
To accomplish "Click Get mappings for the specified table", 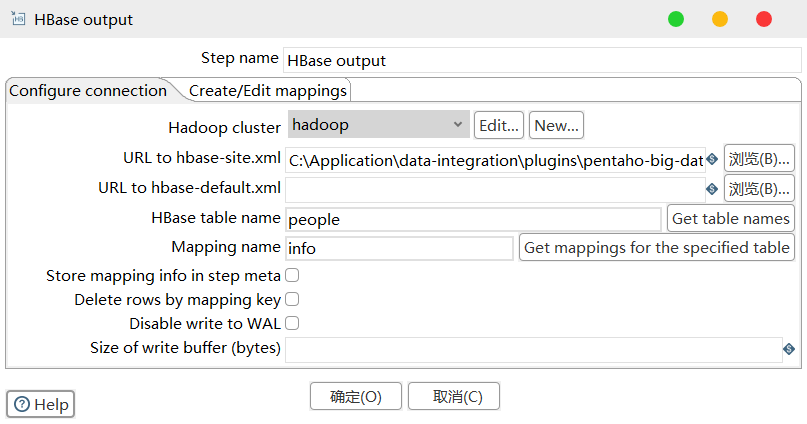I will coord(657,248).
